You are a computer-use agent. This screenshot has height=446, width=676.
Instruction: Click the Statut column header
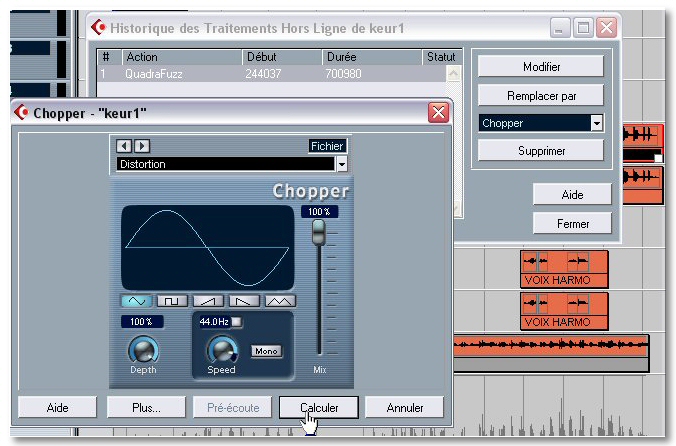[442, 57]
